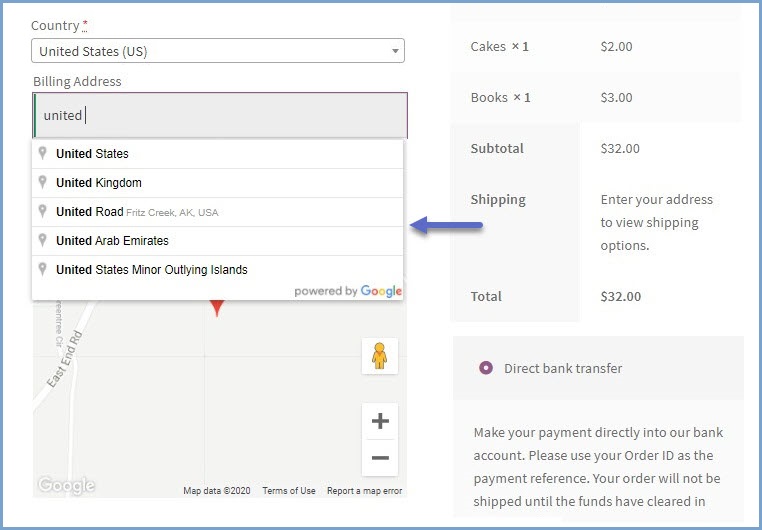This screenshot has height=530, width=762.
Task: Click pin icon beside United Arab Emirates
Action: point(43,241)
